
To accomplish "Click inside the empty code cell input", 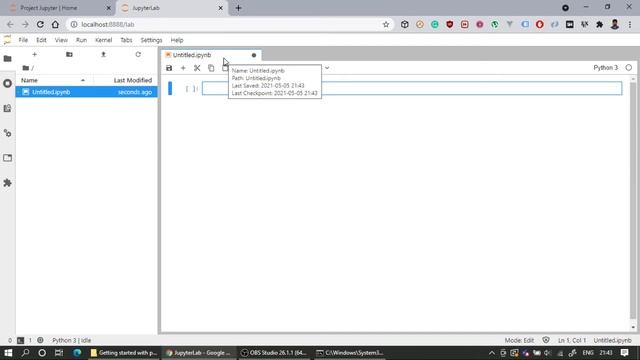I will point(412,89).
